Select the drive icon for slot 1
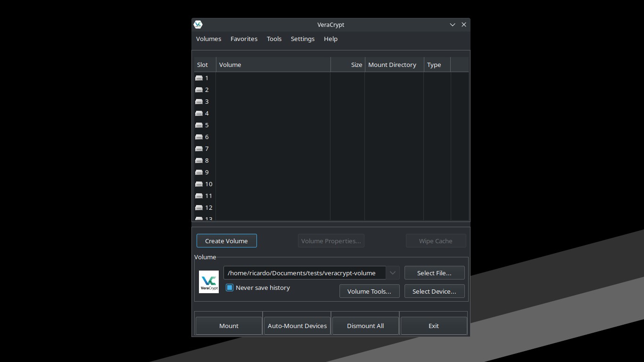 pos(199,78)
